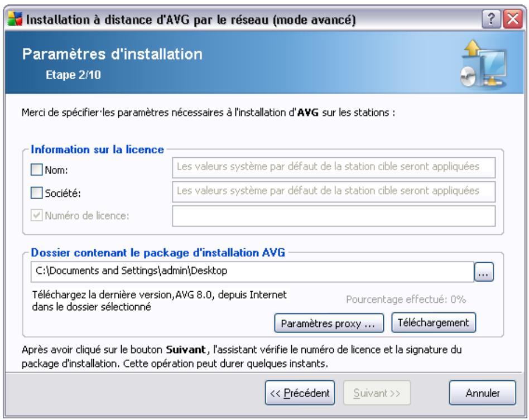Viewport: 529px width, 420px height.
Task: Click the 'Etape 2/10' step label
Action: [73, 75]
